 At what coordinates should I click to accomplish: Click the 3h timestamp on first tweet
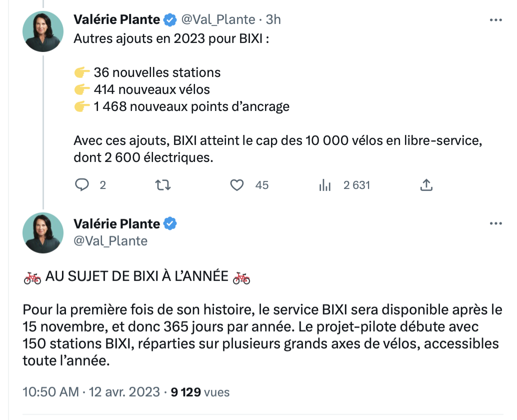pyautogui.click(x=273, y=19)
